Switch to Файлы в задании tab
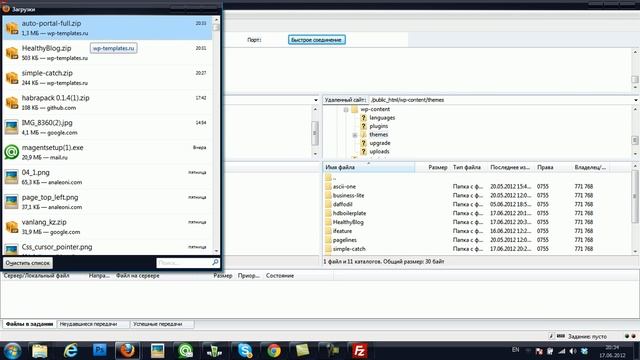This screenshot has width=640, height=360. click(x=29, y=324)
